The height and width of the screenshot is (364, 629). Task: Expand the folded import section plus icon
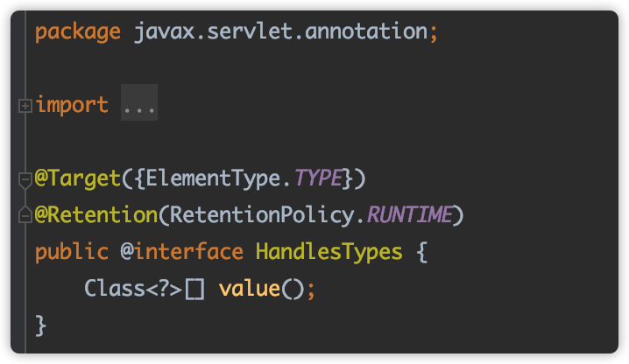pyautogui.click(x=25, y=106)
